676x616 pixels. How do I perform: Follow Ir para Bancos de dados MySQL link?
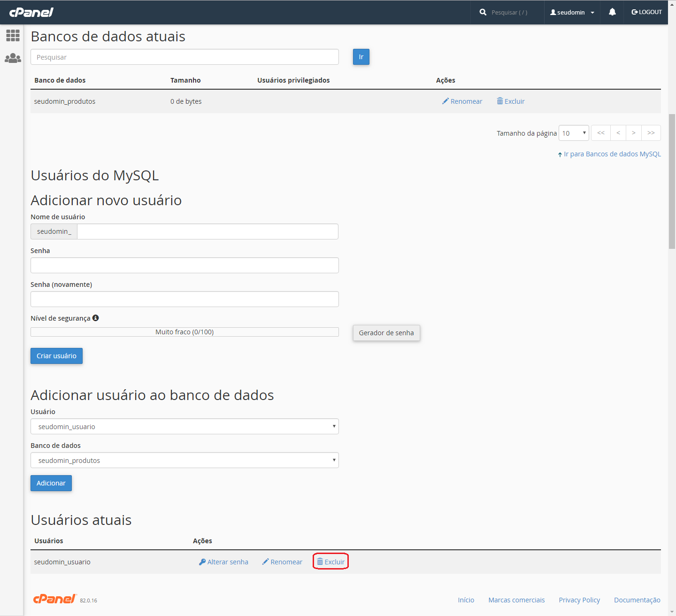tap(609, 154)
